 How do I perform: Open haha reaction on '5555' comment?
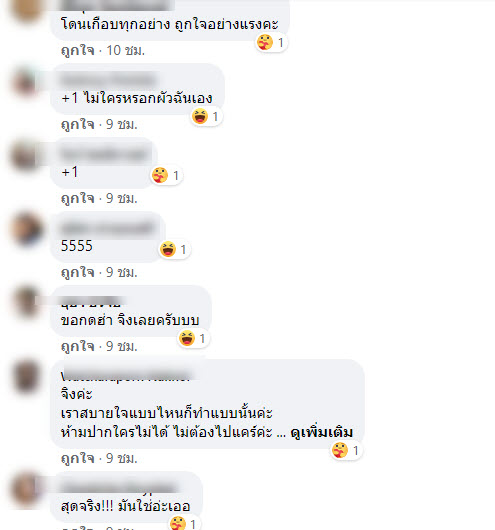pos(174,250)
